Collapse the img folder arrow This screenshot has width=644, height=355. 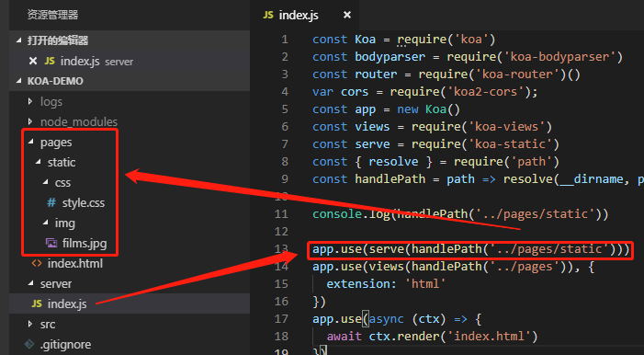click(x=46, y=223)
